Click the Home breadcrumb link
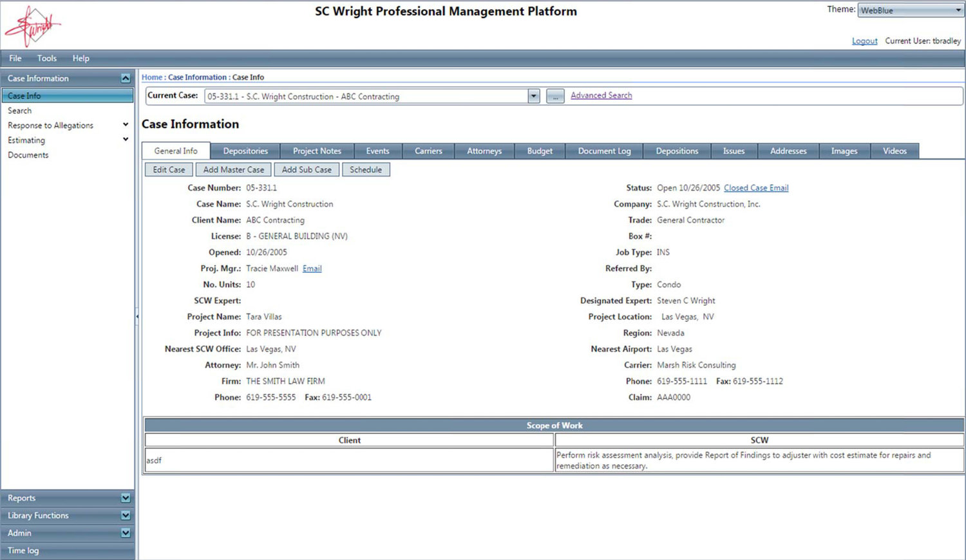966x560 pixels. (152, 77)
